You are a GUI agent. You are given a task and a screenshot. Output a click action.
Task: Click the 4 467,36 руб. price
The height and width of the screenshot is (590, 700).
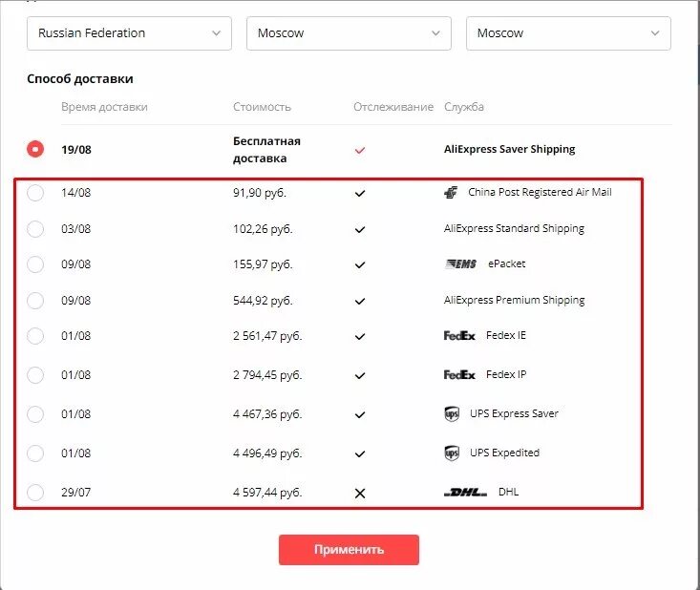[267, 414]
